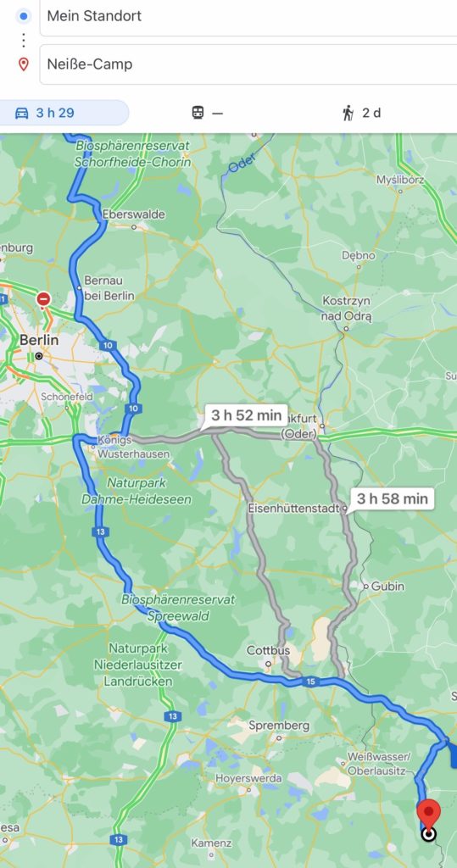
Task: Select the public transit mode tab
Action: (x=207, y=113)
